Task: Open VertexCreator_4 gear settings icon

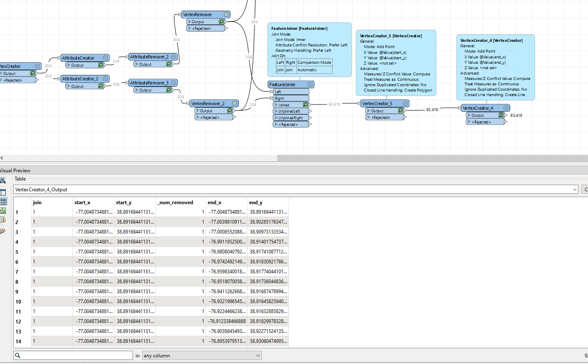Action: click(x=506, y=108)
